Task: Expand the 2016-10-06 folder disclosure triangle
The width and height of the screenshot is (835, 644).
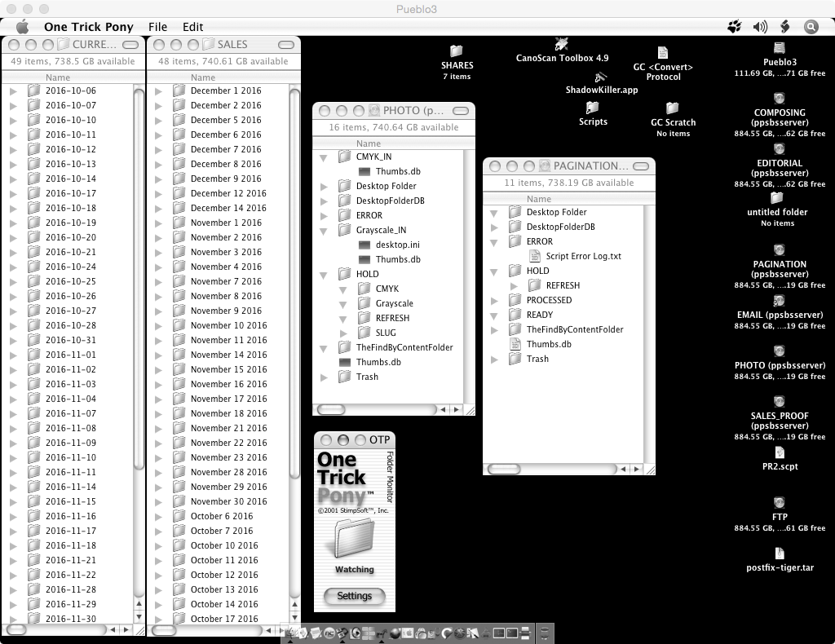Action: coord(13,91)
